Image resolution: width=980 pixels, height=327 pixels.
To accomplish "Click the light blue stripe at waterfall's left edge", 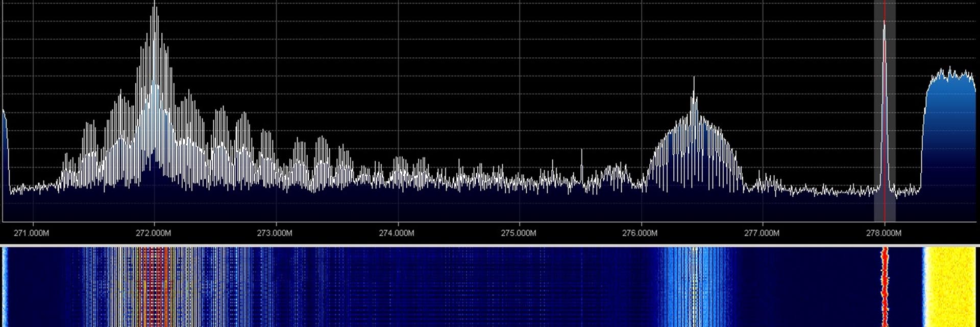I will coord(5,286).
